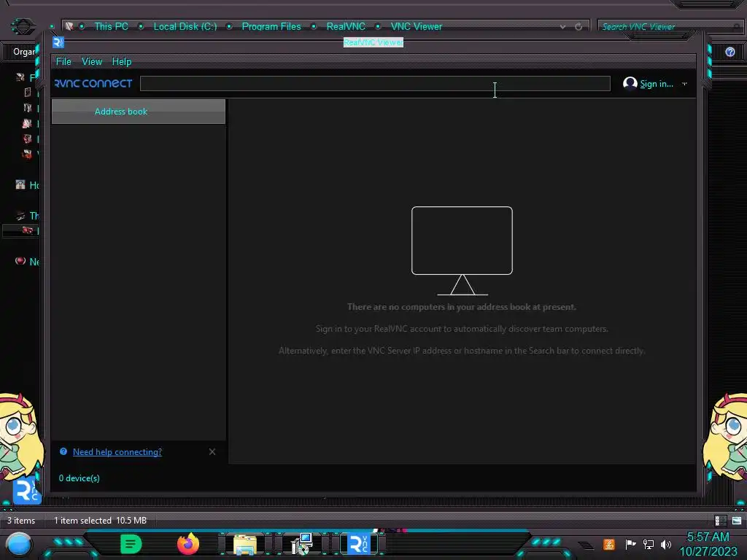Open the Action Center flag tray icon
747x560 pixels.
click(630, 544)
